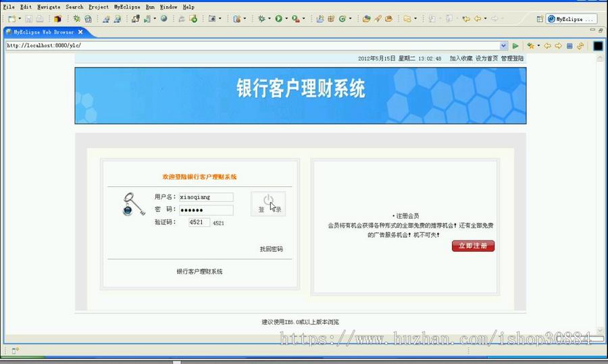Open the Back history dropdown arrow
608x364 pixels.
click(485, 19)
